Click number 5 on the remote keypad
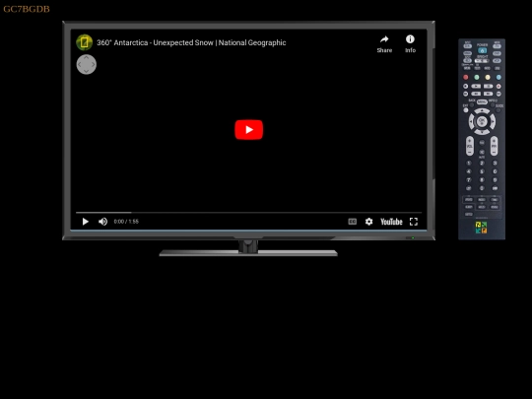The width and height of the screenshot is (532, 399). click(482, 171)
